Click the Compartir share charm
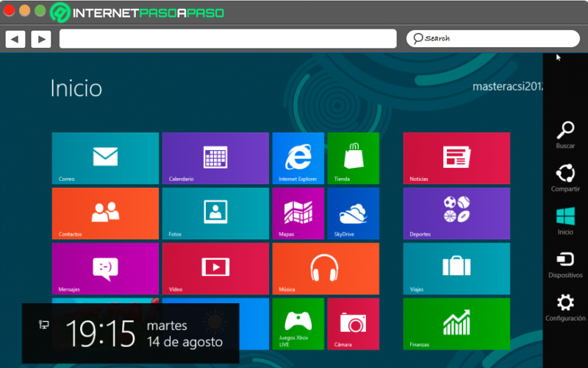This screenshot has width=588, height=368. click(x=565, y=177)
